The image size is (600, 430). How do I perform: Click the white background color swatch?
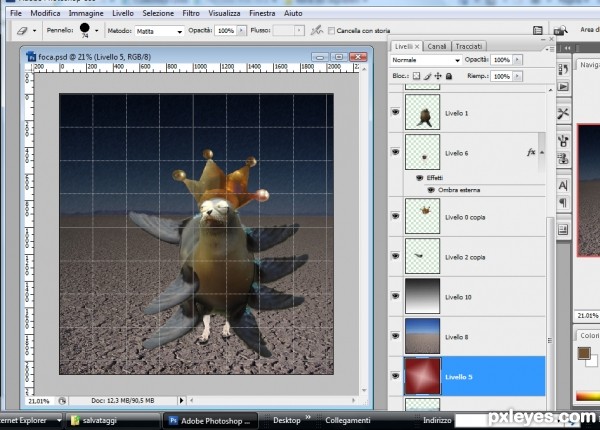[593, 362]
